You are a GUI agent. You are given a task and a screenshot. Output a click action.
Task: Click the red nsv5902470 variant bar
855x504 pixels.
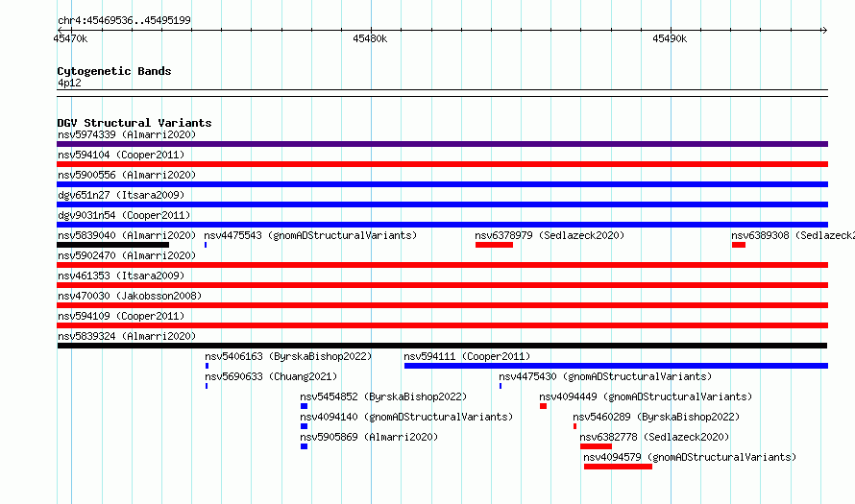pyautogui.click(x=442, y=265)
